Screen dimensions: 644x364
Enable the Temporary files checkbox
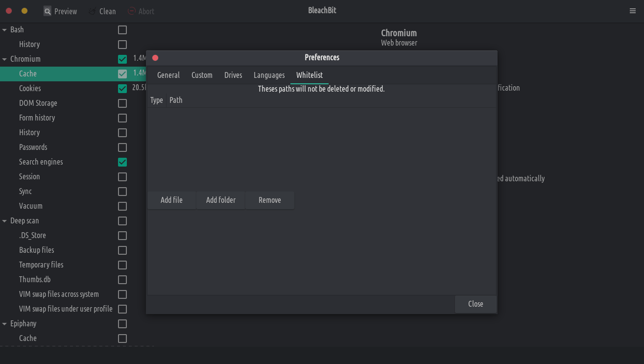(122, 265)
